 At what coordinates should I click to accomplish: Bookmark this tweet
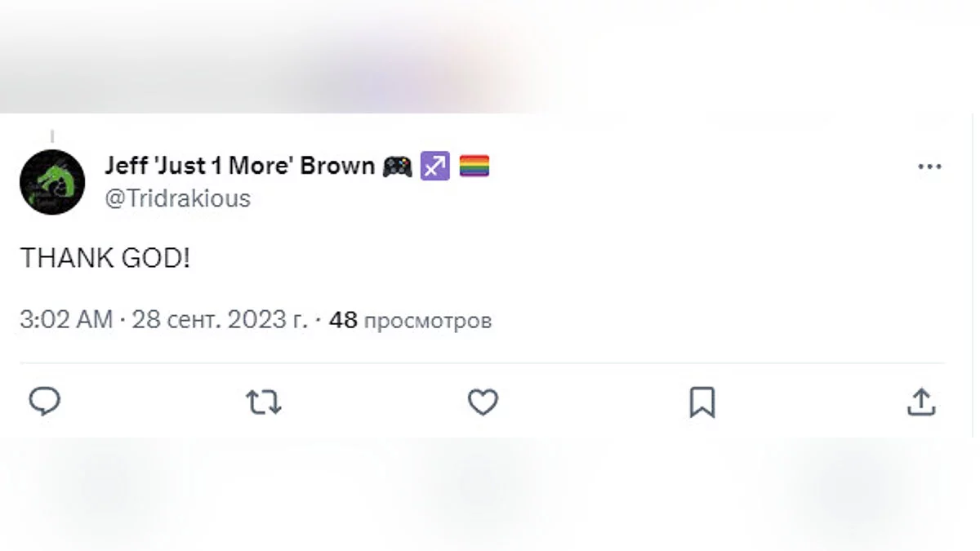702,402
